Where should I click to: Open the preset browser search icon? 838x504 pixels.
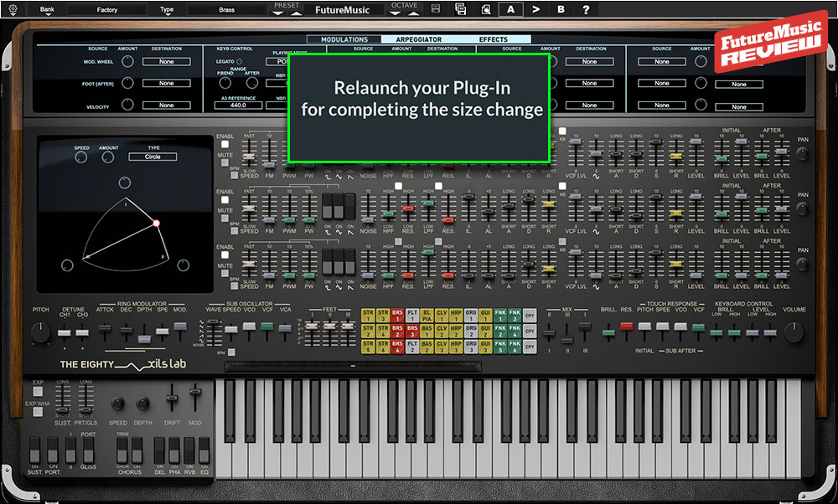coord(486,9)
